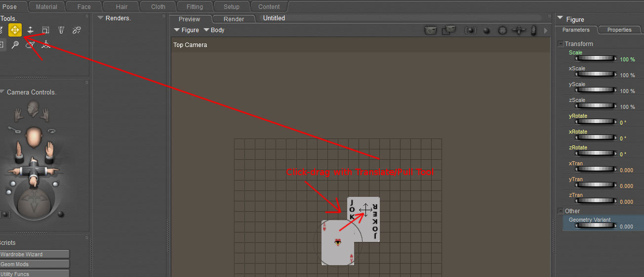Click the yTran value 0.000

click(627, 186)
